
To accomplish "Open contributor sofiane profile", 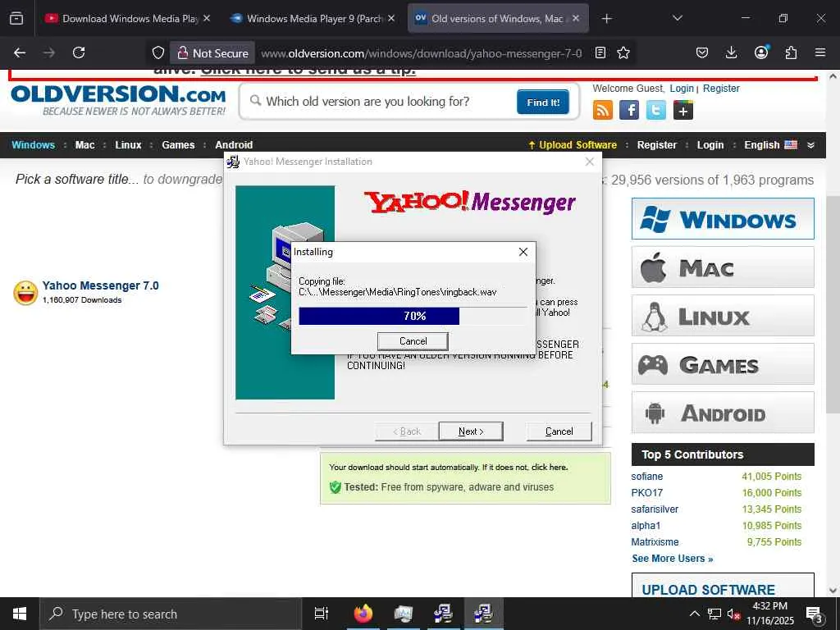I will [646, 477].
